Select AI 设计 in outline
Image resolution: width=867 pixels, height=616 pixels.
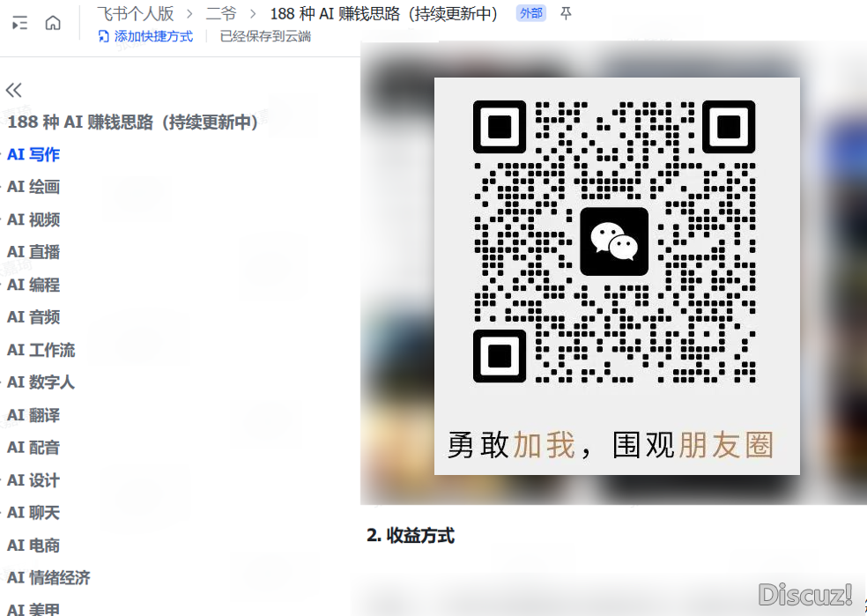tap(33, 480)
